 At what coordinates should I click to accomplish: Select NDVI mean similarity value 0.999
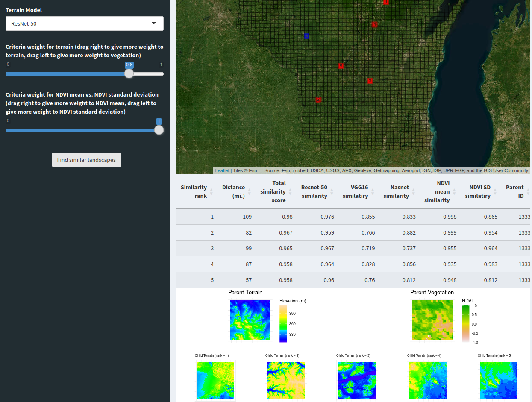(x=450, y=232)
